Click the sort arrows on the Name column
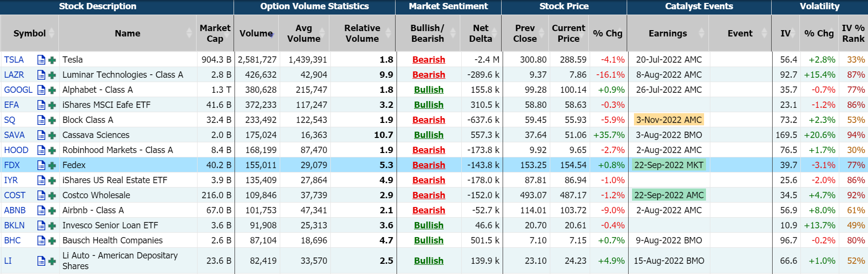 pos(189,33)
